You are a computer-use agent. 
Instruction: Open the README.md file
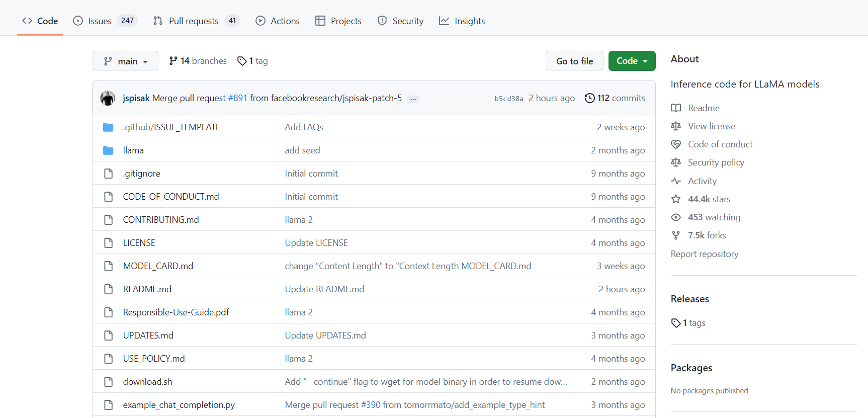[x=147, y=289]
